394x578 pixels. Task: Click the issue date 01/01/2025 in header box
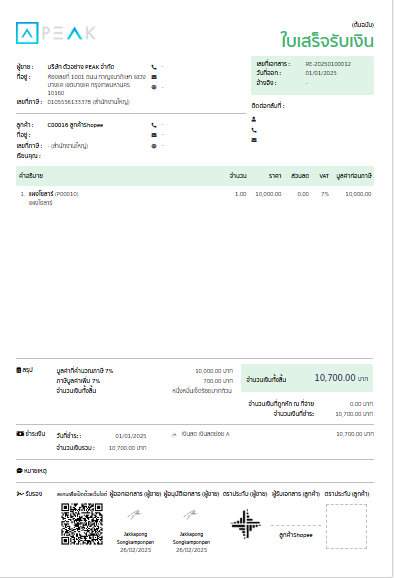click(x=321, y=73)
